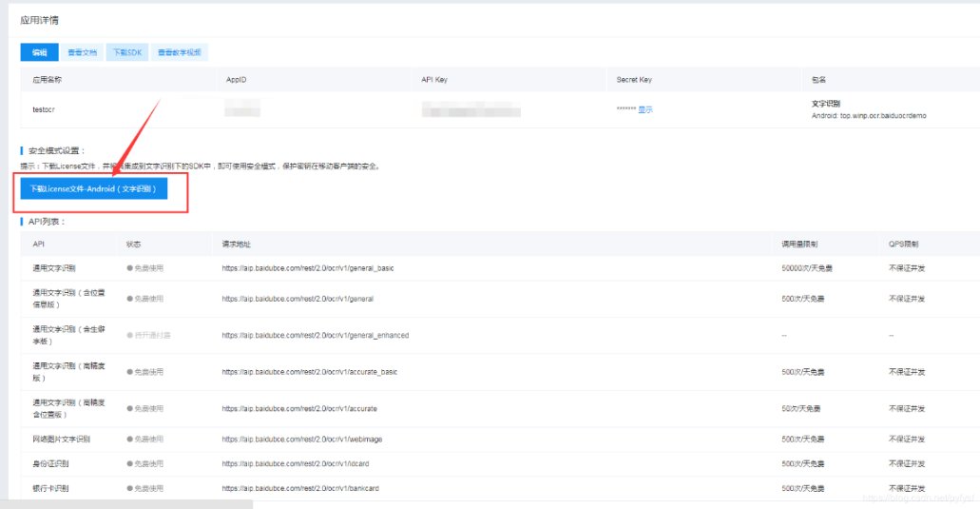Click the blurred AppID value
Viewport: 980px width, 509px height.
pos(242,110)
